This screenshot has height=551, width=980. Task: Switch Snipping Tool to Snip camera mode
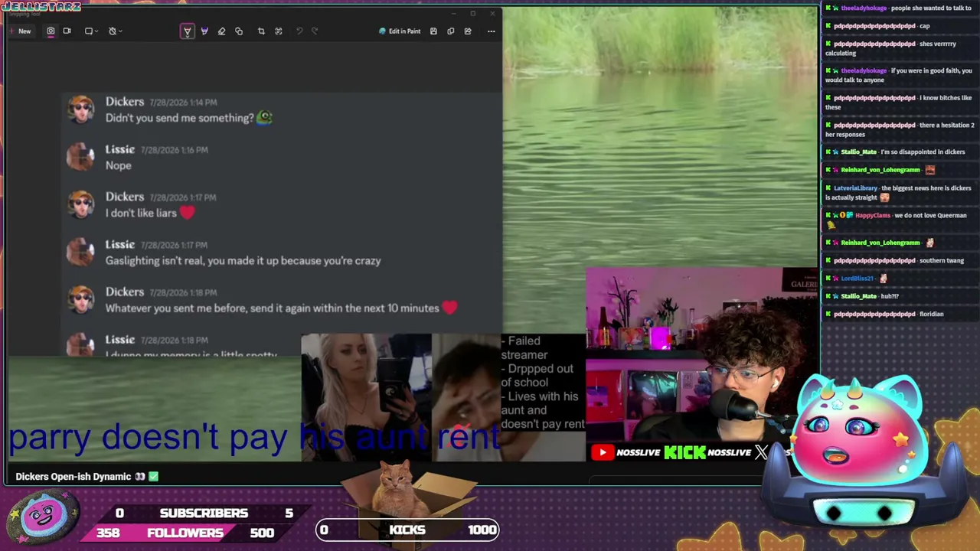click(51, 31)
